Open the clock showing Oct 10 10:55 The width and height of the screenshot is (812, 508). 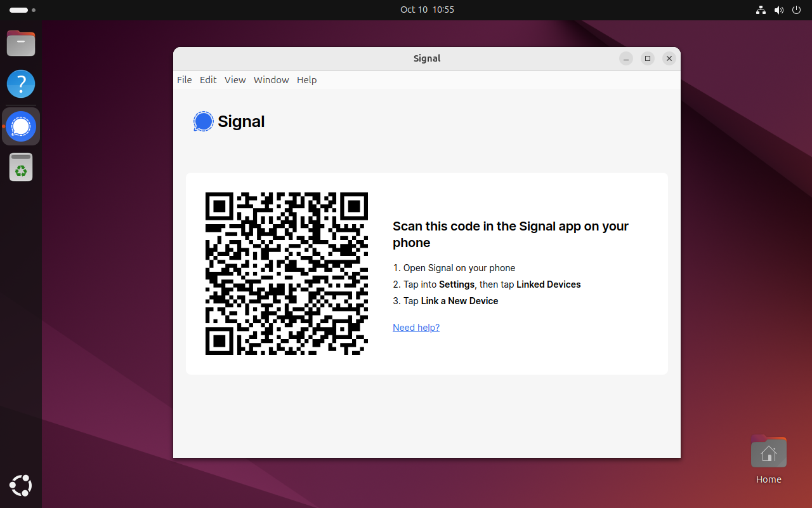427,10
